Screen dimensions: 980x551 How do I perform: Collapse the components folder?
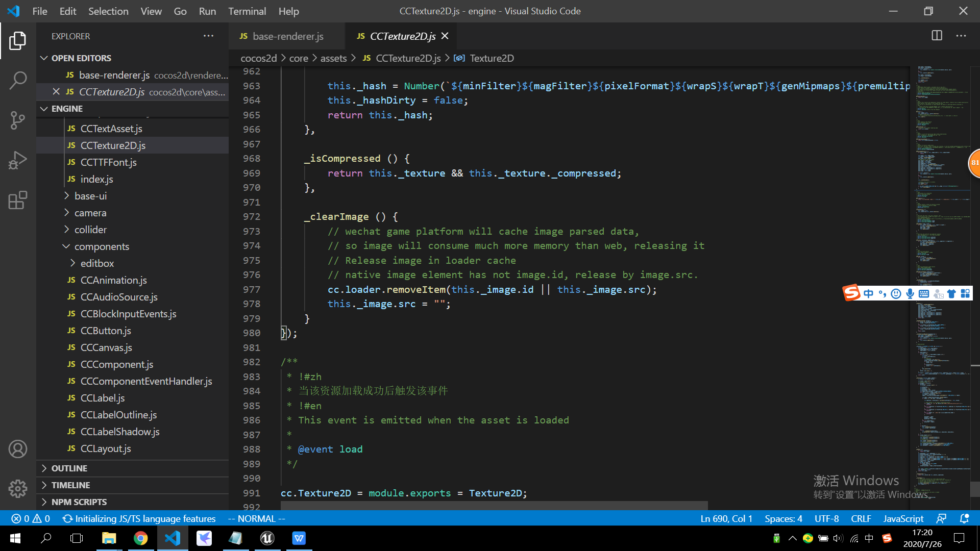coord(102,246)
